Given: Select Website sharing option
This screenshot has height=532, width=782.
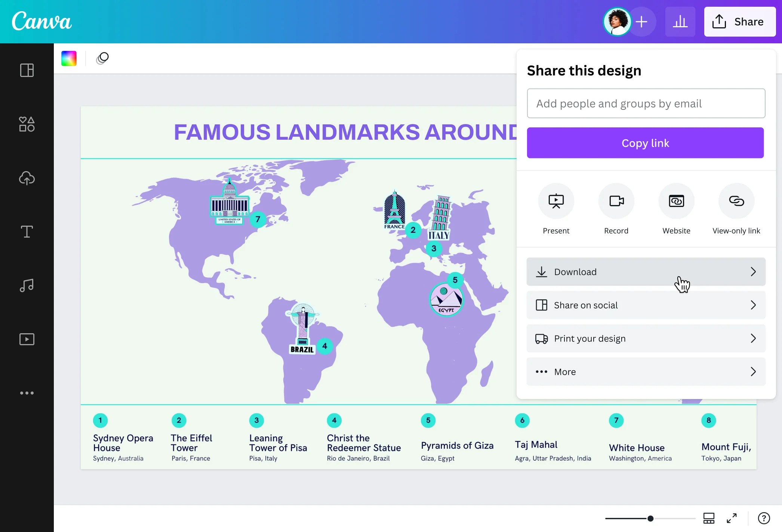Looking at the screenshot, I should (x=676, y=201).
